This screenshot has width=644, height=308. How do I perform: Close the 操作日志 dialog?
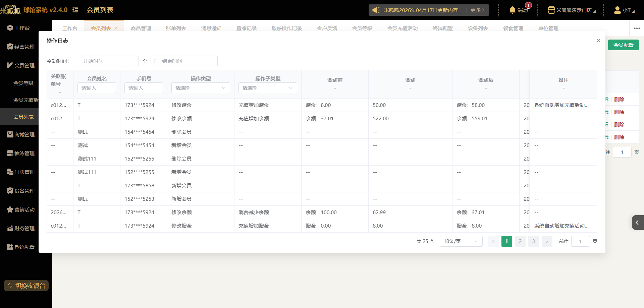[598, 41]
